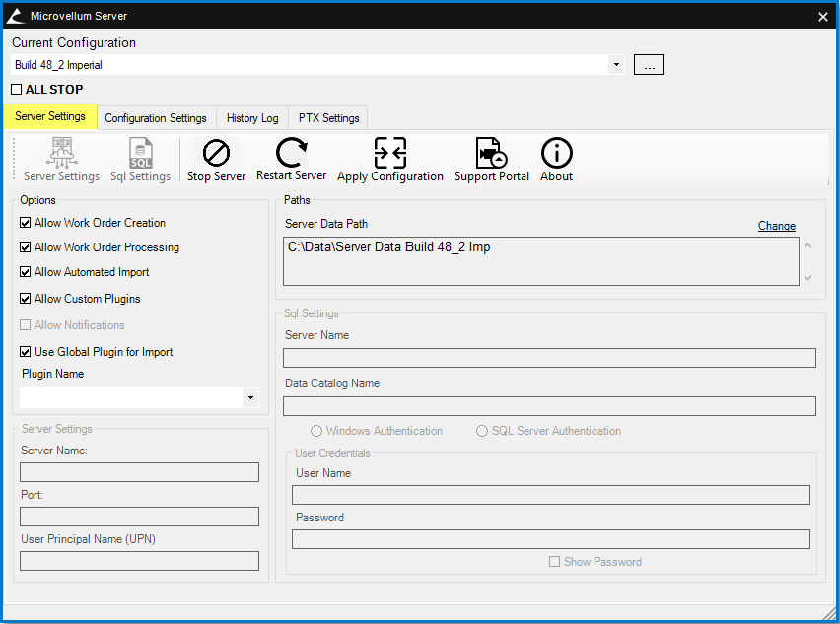This screenshot has height=624, width=840.
Task: Open the Plugin Name dropdown
Action: [250, 397]
